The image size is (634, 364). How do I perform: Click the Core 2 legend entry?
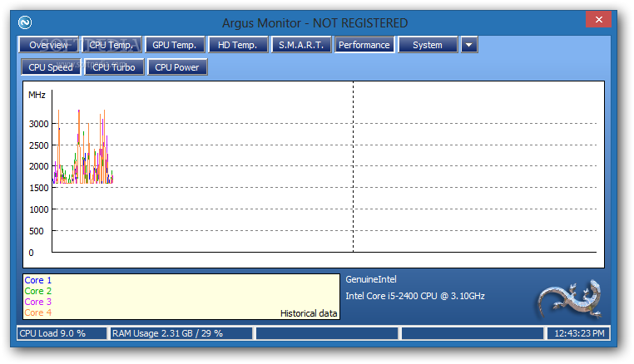(x=38, y=291)
